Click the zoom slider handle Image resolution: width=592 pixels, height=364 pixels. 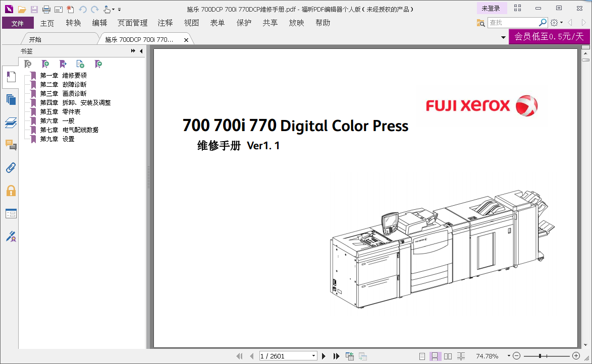coord(541,356)
